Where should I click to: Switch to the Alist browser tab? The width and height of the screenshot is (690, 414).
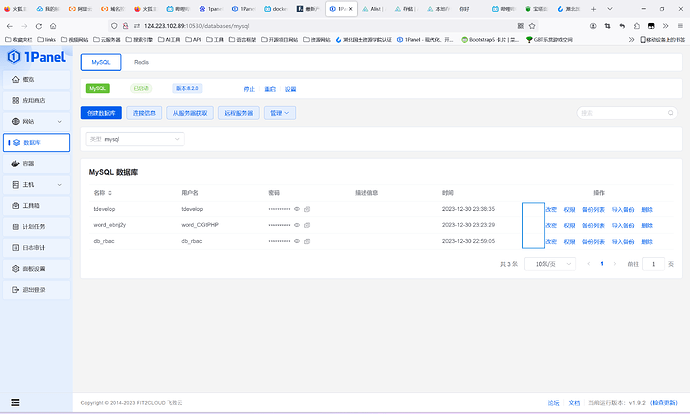pyautogui.click(x=374, y=9)
